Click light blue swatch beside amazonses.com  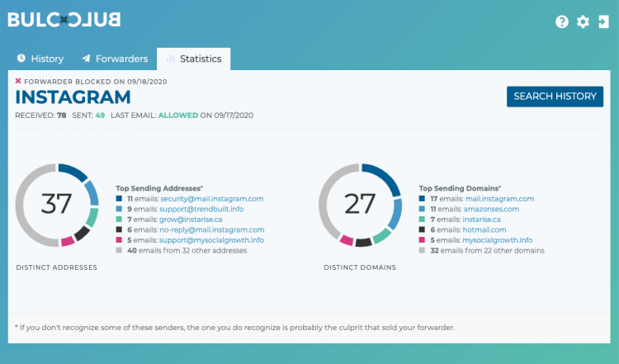pyautogui.click(x=422, y=209)
